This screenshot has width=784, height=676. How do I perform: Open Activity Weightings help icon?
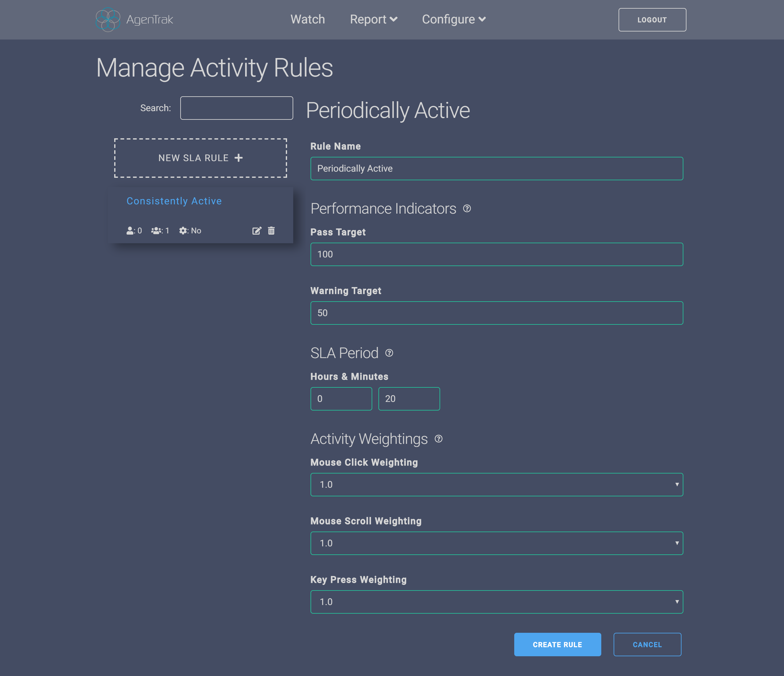(438, 439)
